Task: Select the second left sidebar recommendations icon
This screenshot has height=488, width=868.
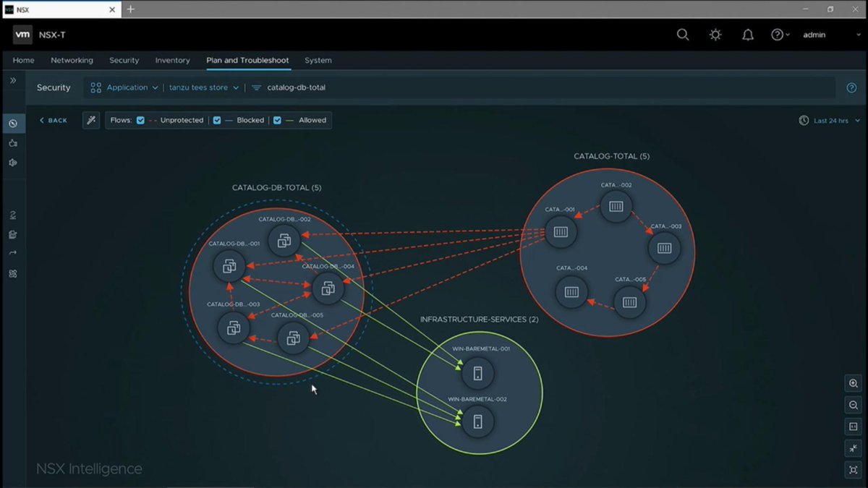Action: pos(13,143)
